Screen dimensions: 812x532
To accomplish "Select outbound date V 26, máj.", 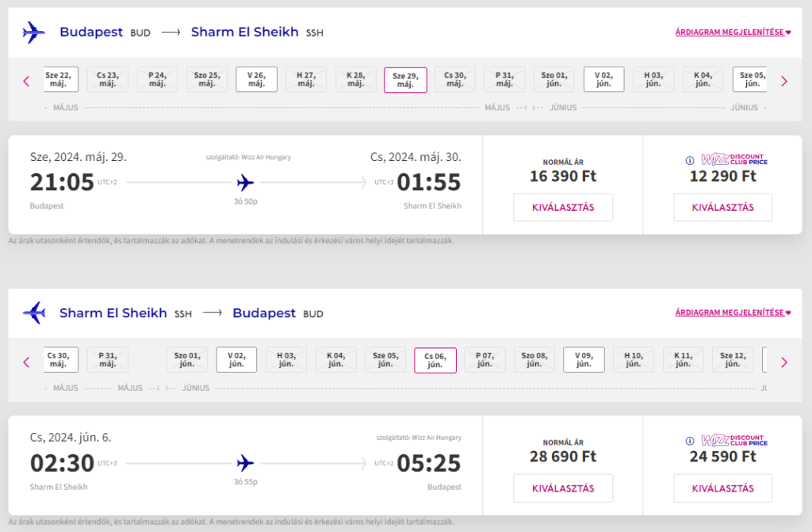I will pyautogui.click(x=256, y=79).
